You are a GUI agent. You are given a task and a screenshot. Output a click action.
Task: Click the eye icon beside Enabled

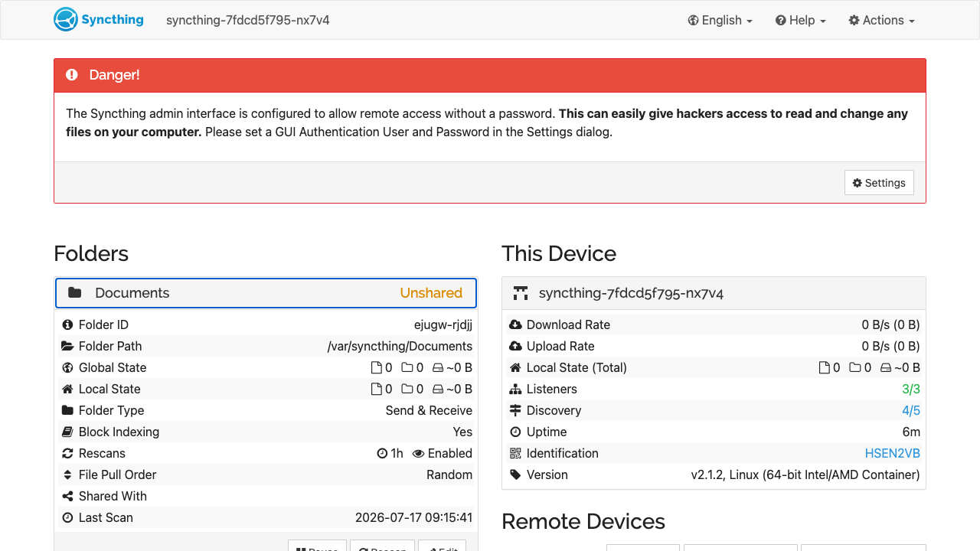pyautogui.click(x=418, y=453)
